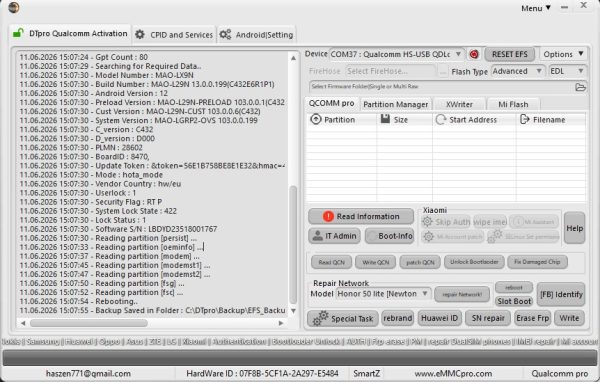600x382 pixels.
Task: Open the Options dropdown
Action: pos(563,54)
